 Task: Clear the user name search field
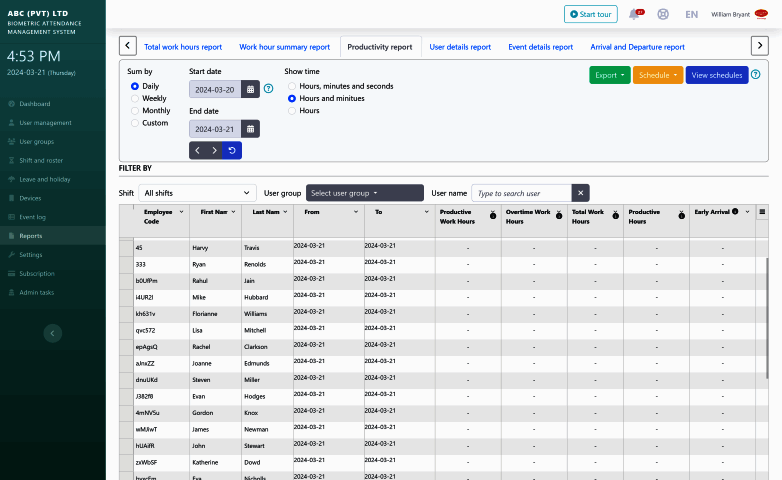(581, 193)
